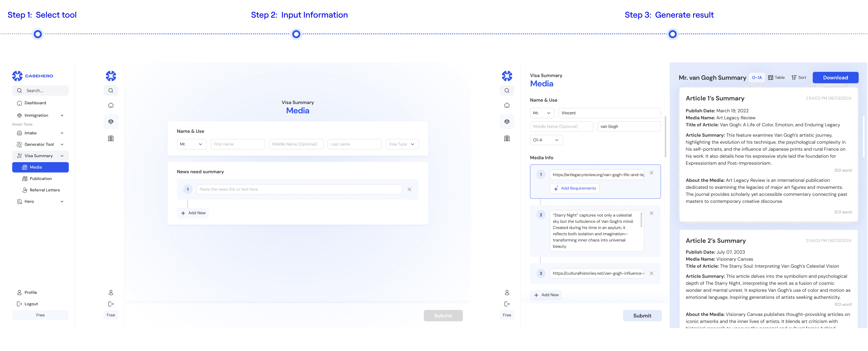Delete Starry Night text entry 2
Screen dimensions: 868x351
click(x=651, y=213)
